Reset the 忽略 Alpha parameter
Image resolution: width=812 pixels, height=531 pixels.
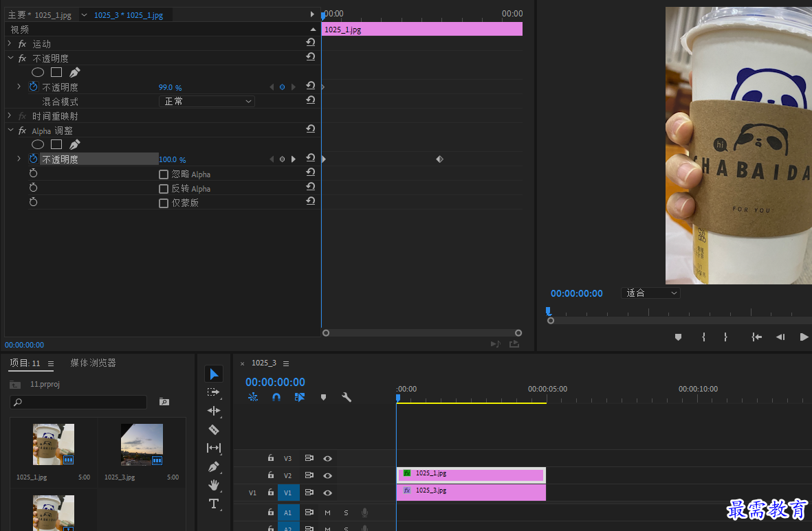click(x=310, y=172)
